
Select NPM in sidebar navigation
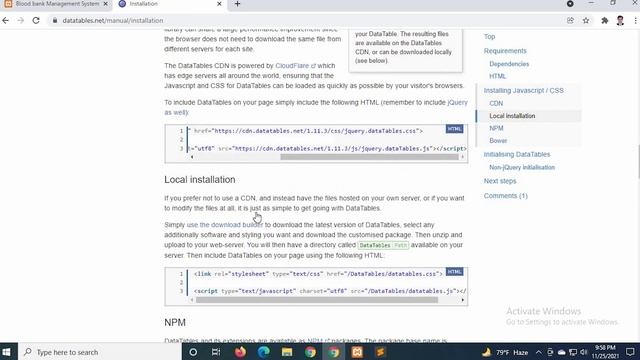pos(496,128)
